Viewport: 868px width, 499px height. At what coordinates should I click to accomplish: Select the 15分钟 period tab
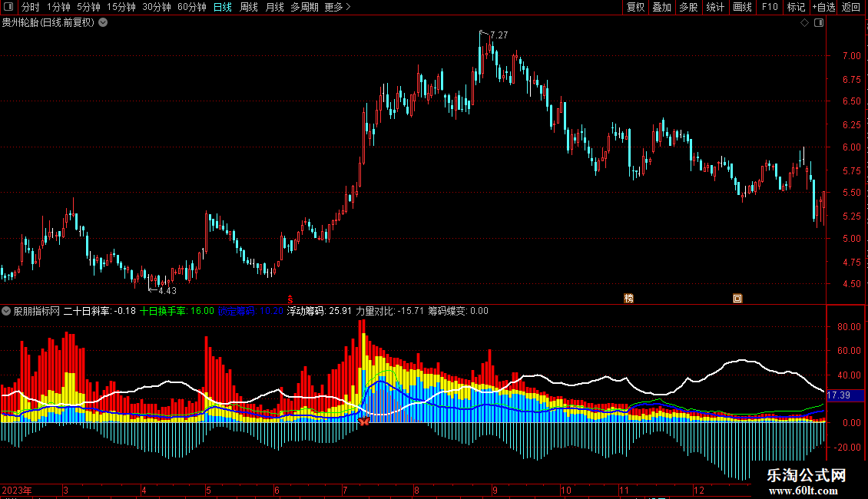click(121, 7)
